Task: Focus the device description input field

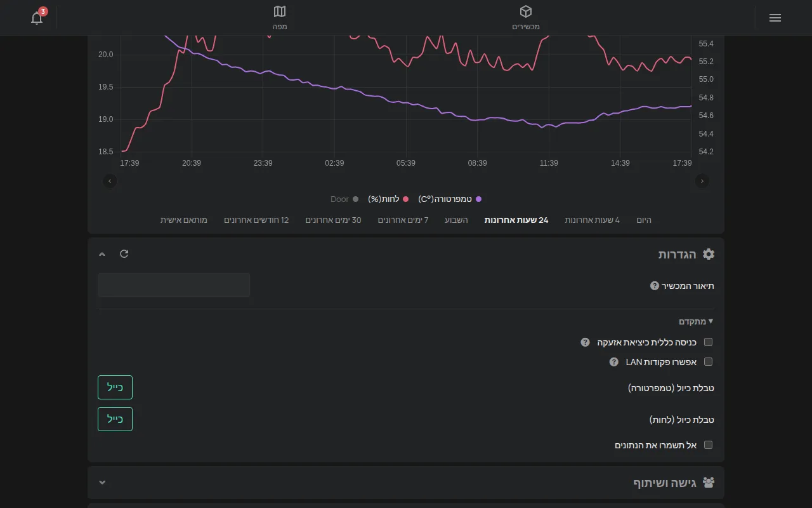Action: (x=174, y=285)
